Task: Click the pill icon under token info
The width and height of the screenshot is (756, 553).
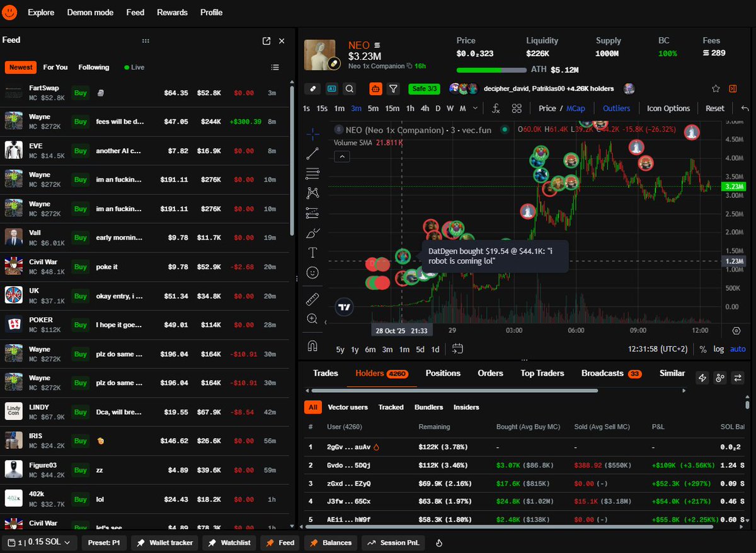Action: pos(312,89)
